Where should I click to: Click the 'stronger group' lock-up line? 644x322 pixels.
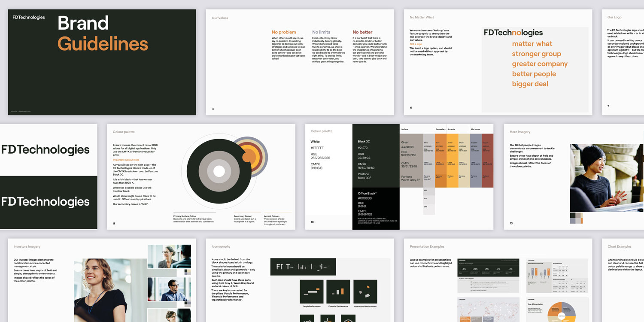coord(536,54)
